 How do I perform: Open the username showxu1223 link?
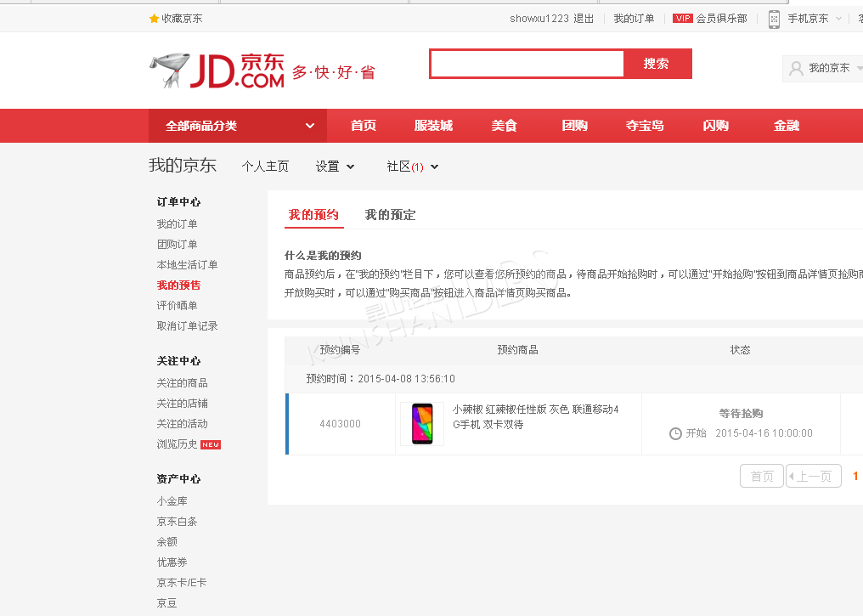[539, 19]
